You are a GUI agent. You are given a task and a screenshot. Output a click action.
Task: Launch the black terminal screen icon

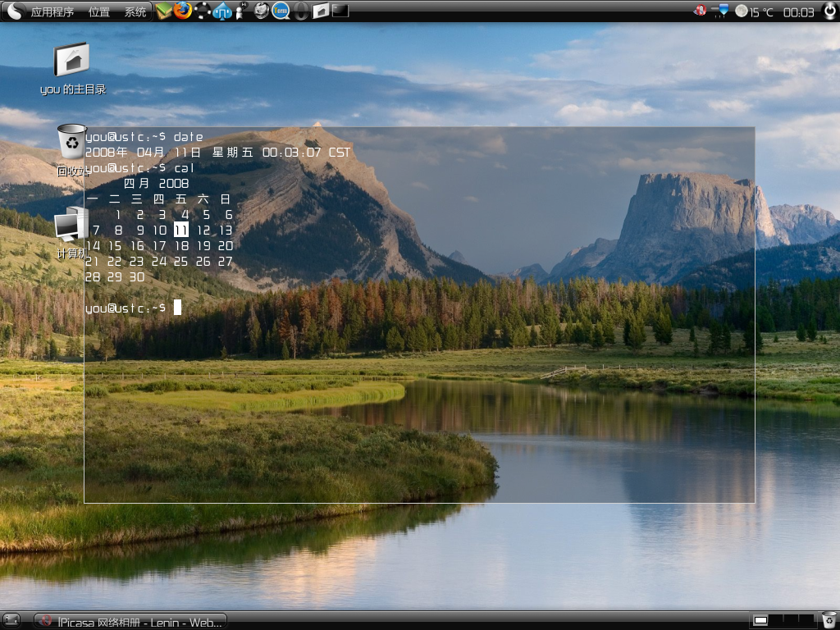pyautogui.click(x=340, y=11)
